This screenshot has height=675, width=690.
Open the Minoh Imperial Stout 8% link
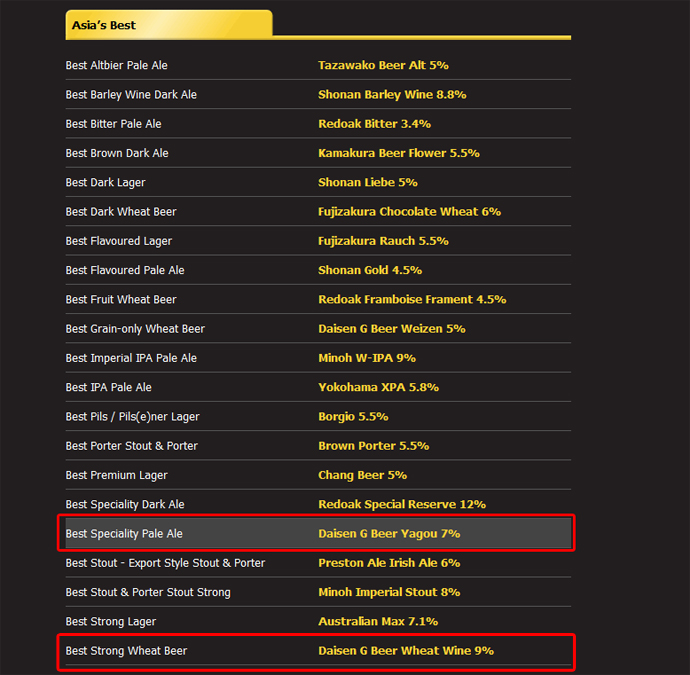point(389,592)
